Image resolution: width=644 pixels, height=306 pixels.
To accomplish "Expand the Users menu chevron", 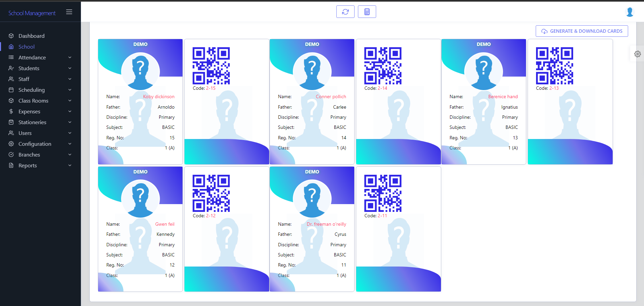I will pos(70,133).
